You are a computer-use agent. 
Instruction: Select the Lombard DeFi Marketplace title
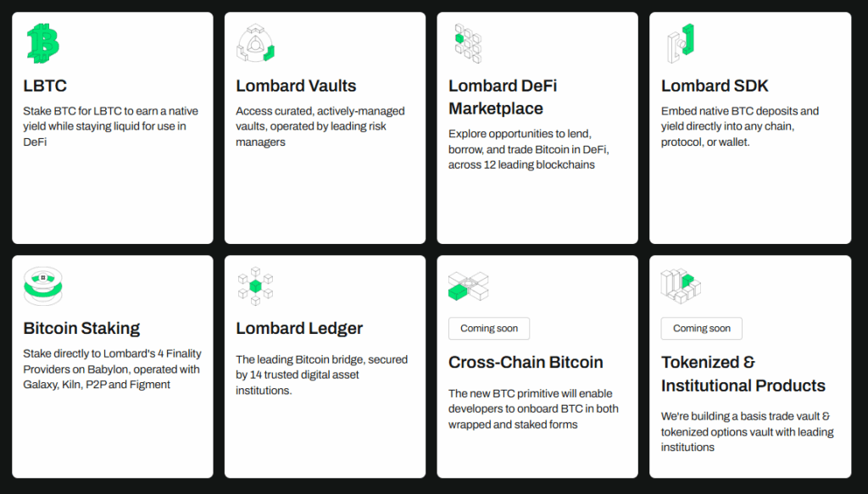502,97
